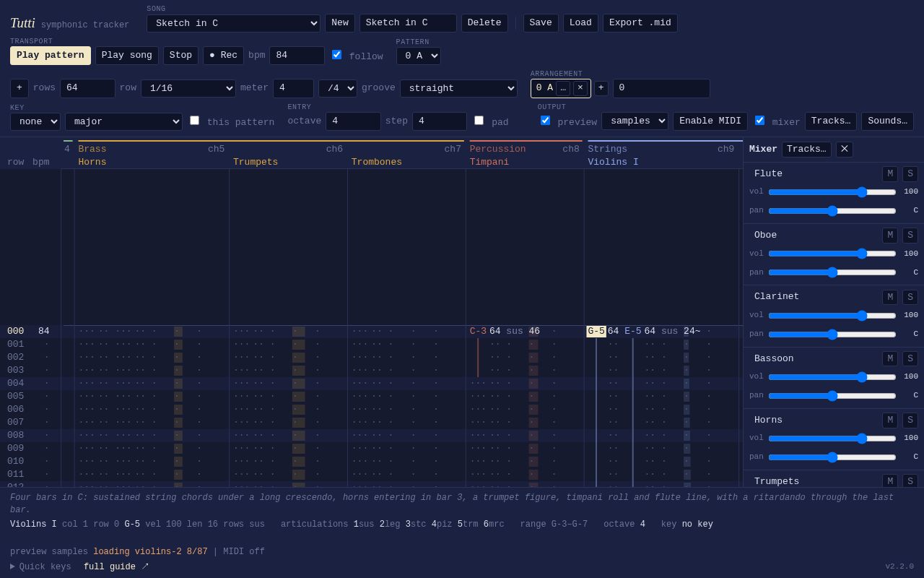The image size is (924, 578).
Task: Solo the Bassoon track
Action: click(x=910, y=359)
